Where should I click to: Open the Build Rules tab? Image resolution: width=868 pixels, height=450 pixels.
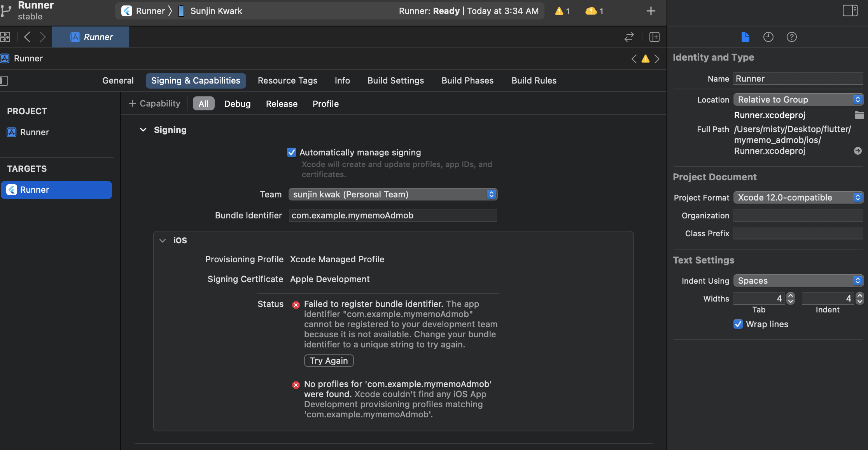[534, 80]
